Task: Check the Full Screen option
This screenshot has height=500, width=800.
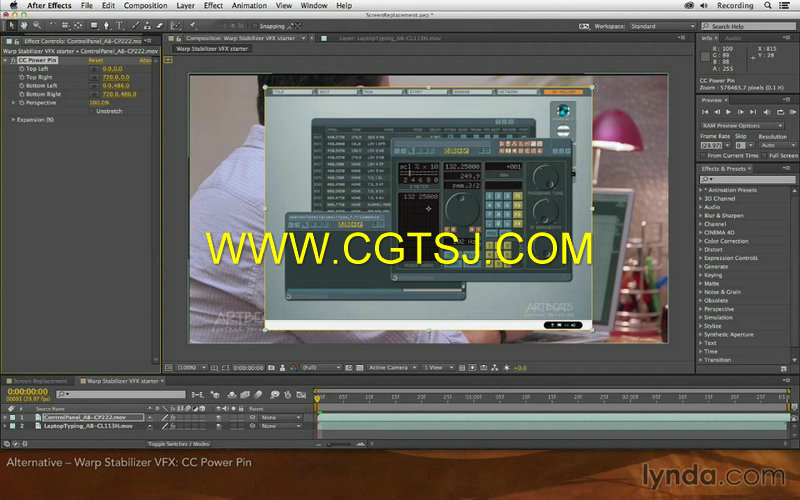Action: tap(764, 156)
